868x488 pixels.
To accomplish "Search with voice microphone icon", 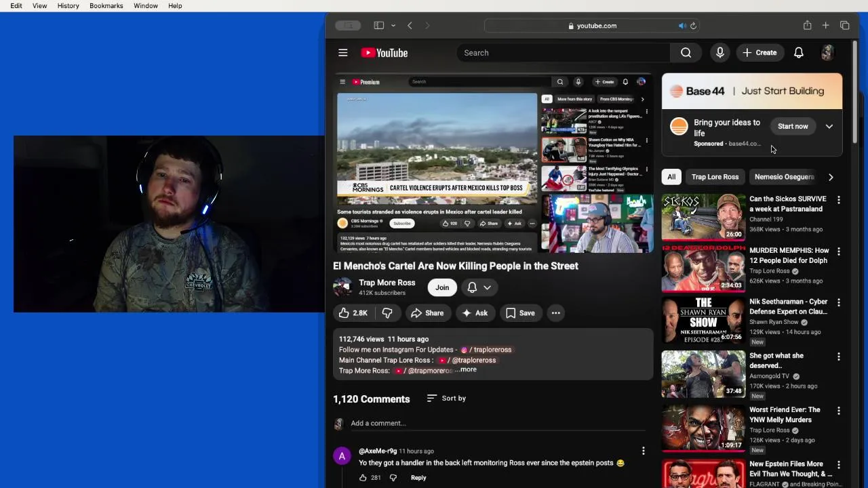I will pos(720,53).
